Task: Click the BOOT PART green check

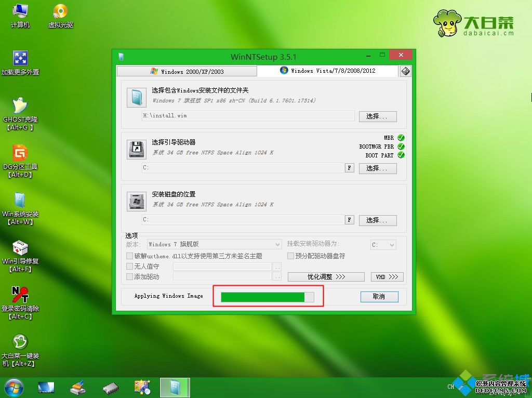Action: [401, 155]
